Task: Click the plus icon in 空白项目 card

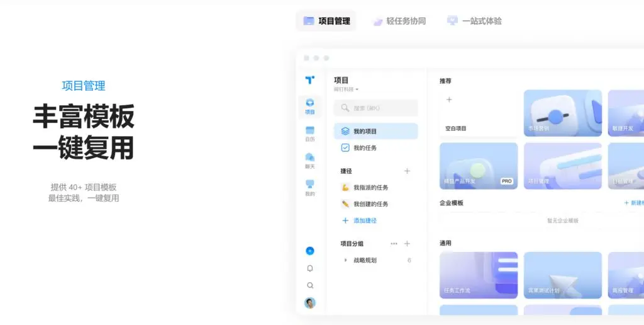Action: (x=449, y=100)
